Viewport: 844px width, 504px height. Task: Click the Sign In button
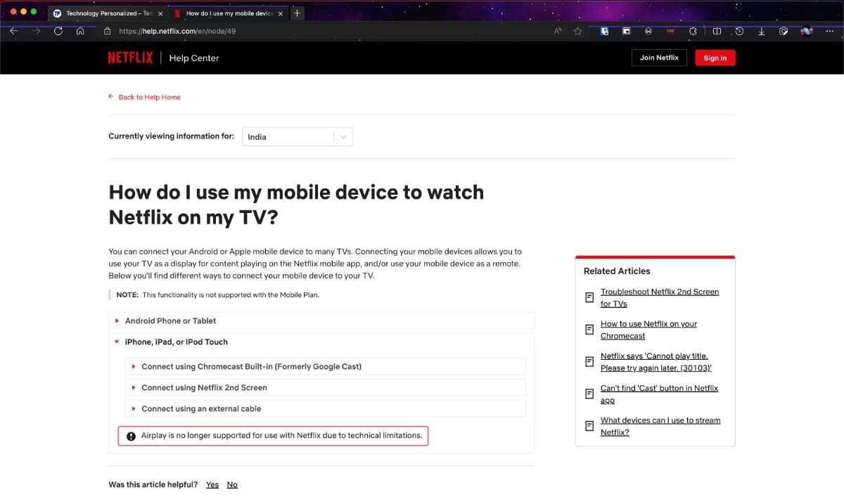tap(715, 58)
